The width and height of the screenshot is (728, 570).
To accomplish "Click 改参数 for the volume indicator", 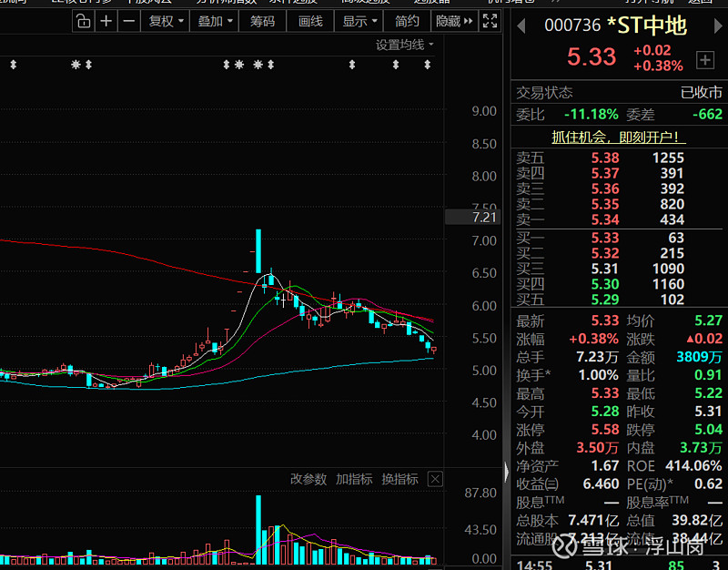I will (x=308, y=479).
